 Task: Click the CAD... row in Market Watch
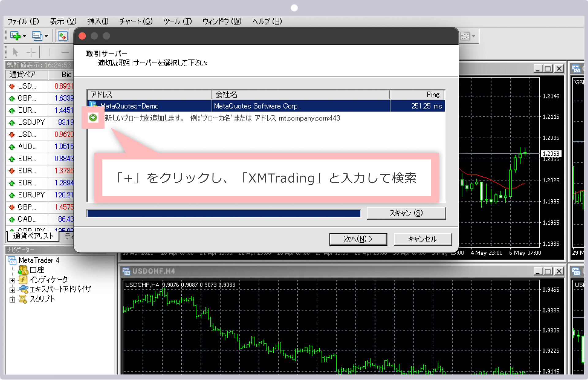pyautogui.click(x=40, y=219)
